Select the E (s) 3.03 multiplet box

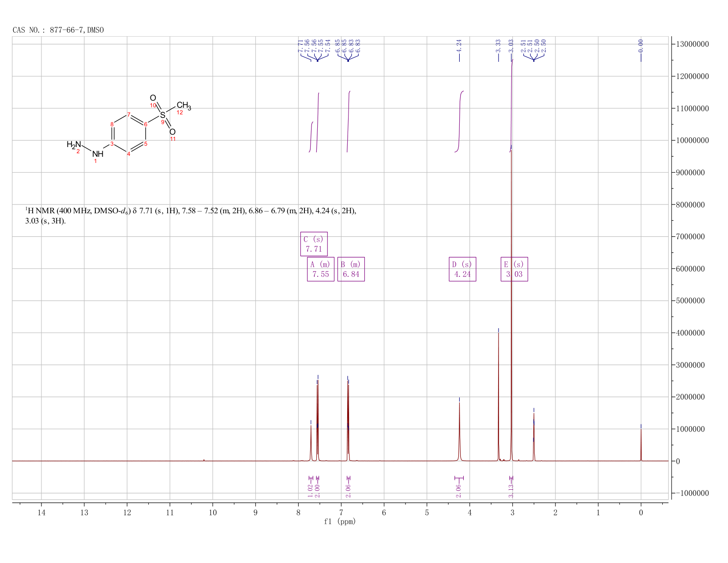click(514, 269)
